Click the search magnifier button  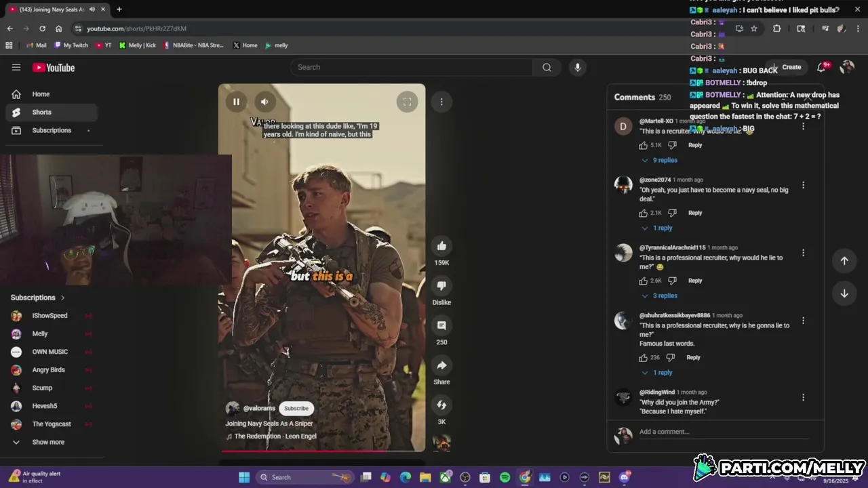point(547,67)
